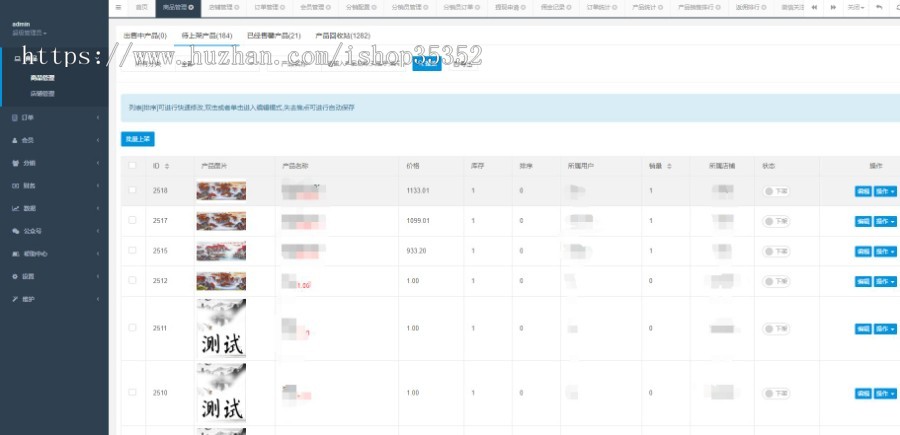Click the 会员 person icon in sidebar

pos(15,140)
